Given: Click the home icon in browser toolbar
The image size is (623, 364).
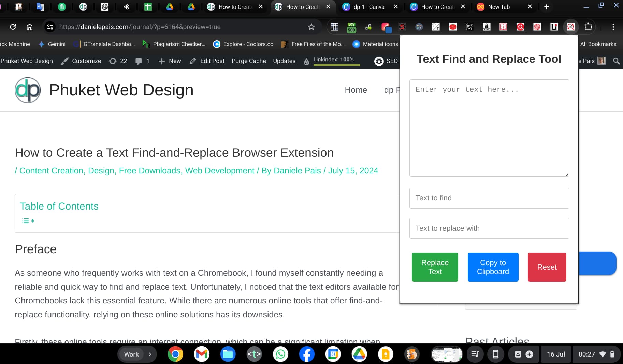Looking at the screenshot, I should pyautogui.click(x=30, y=27).
